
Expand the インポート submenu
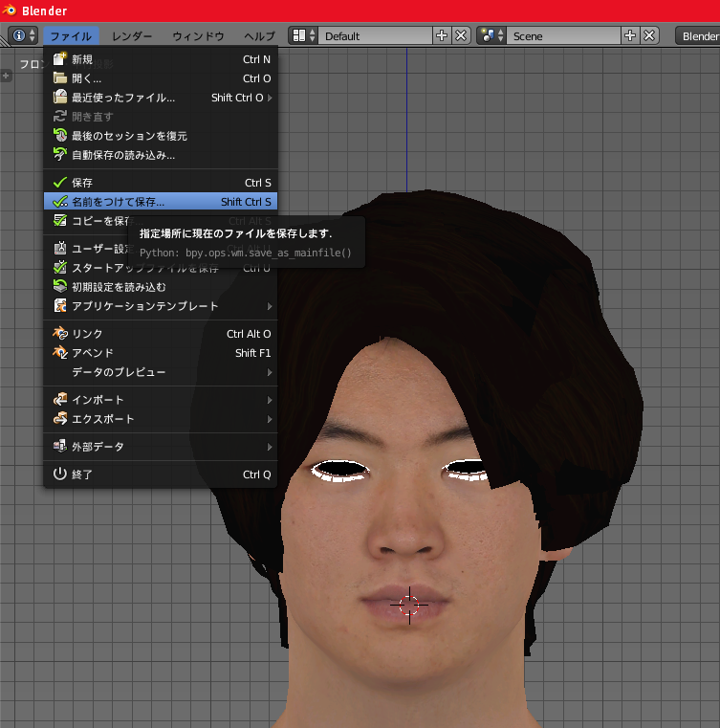coord(161,399)
